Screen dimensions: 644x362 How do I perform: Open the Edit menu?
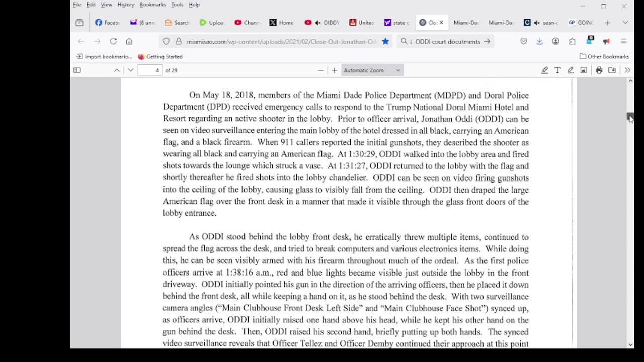(91, 5)
